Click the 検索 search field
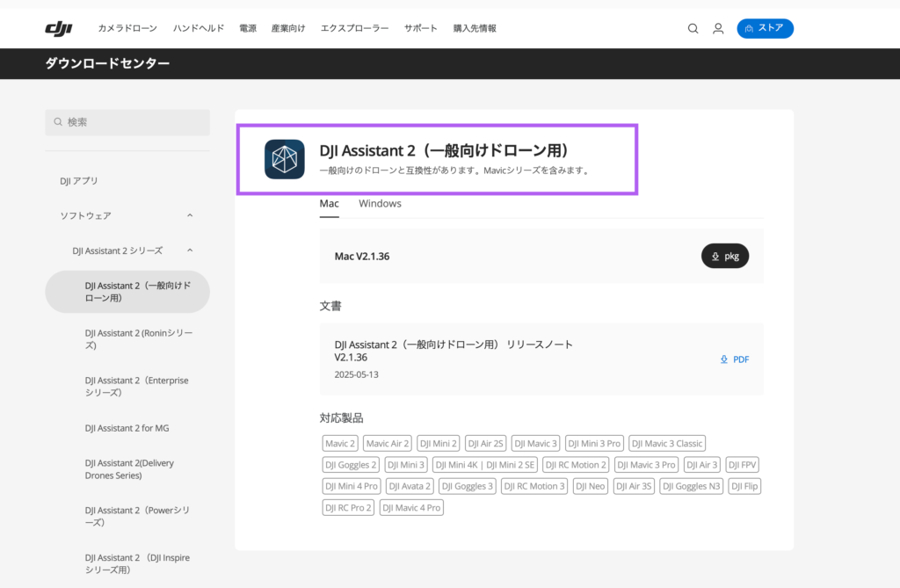 (127, 122)
